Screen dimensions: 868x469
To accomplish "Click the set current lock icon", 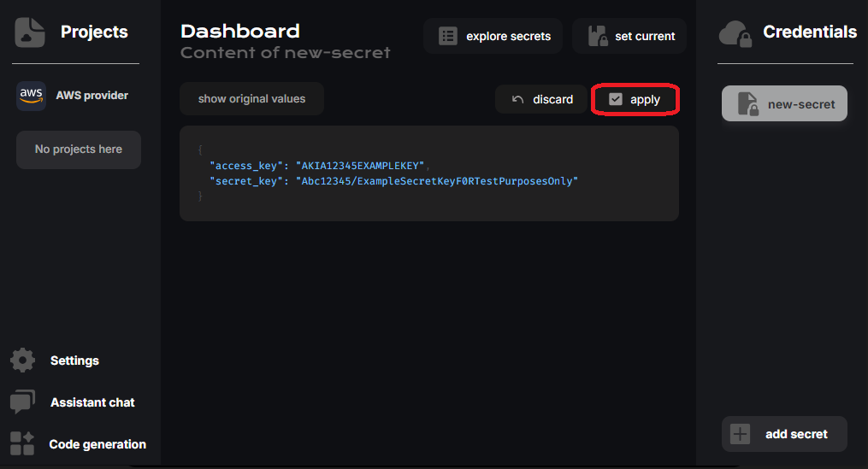I will 599,37.
